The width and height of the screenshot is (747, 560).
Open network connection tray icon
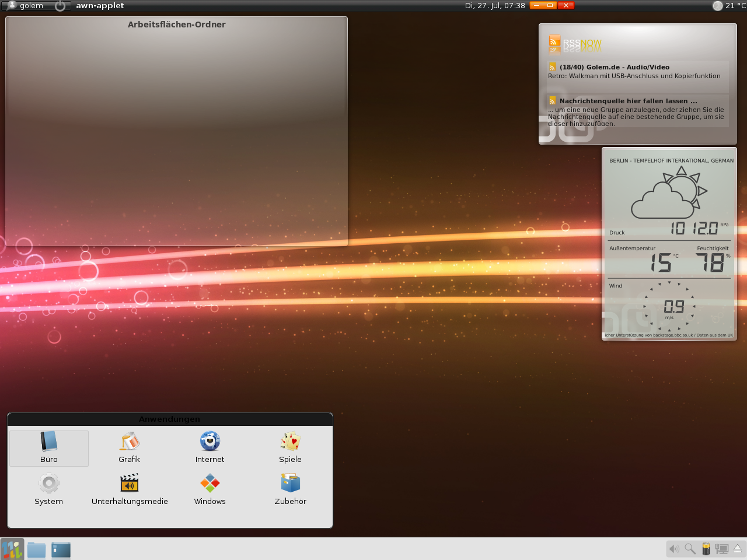pos(722,549)
